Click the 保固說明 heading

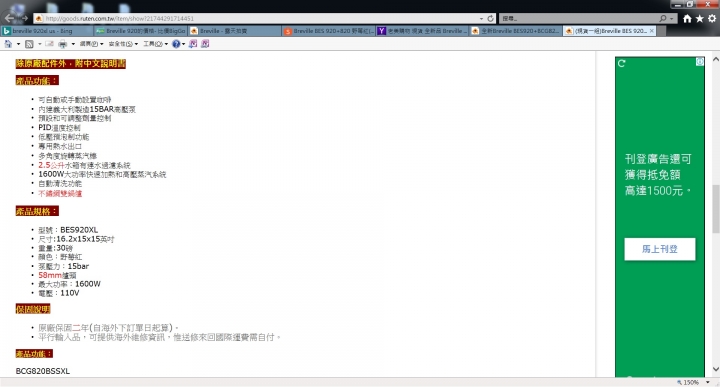coord(33,309)
